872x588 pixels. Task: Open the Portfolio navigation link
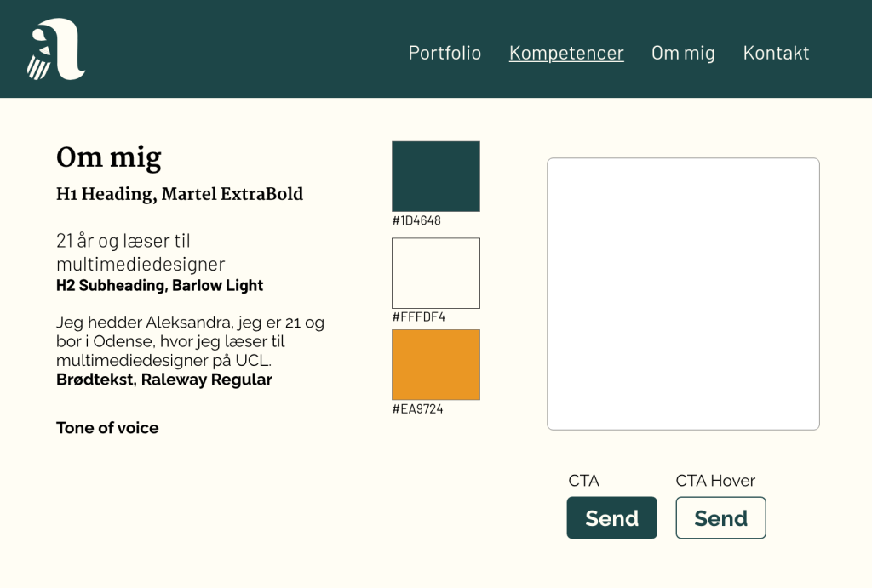tap(445, 53)
